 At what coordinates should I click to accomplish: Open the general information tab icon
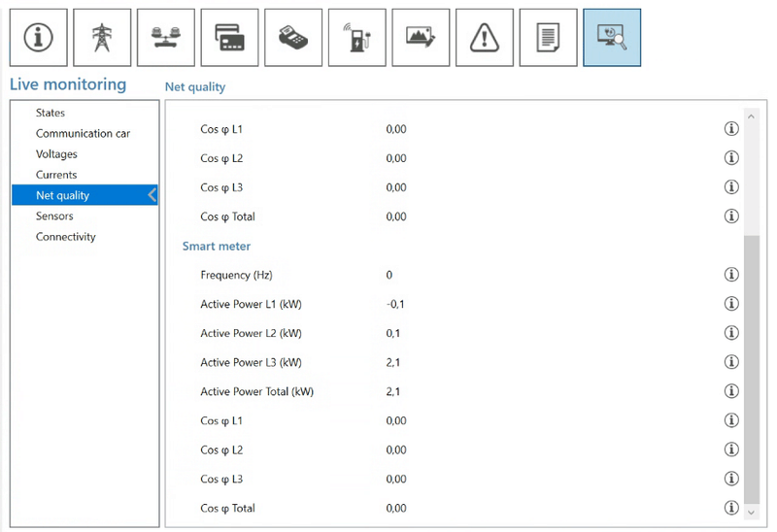point(39,37)
